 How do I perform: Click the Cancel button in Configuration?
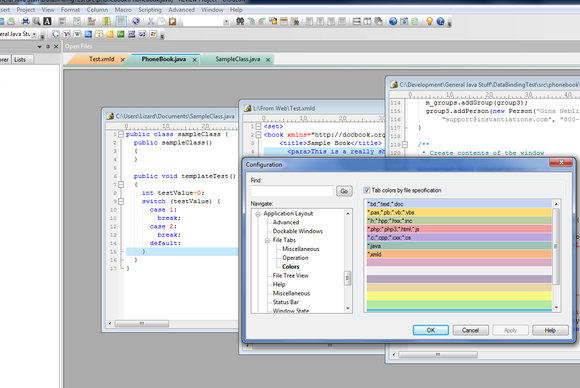(x=470, y=330)
